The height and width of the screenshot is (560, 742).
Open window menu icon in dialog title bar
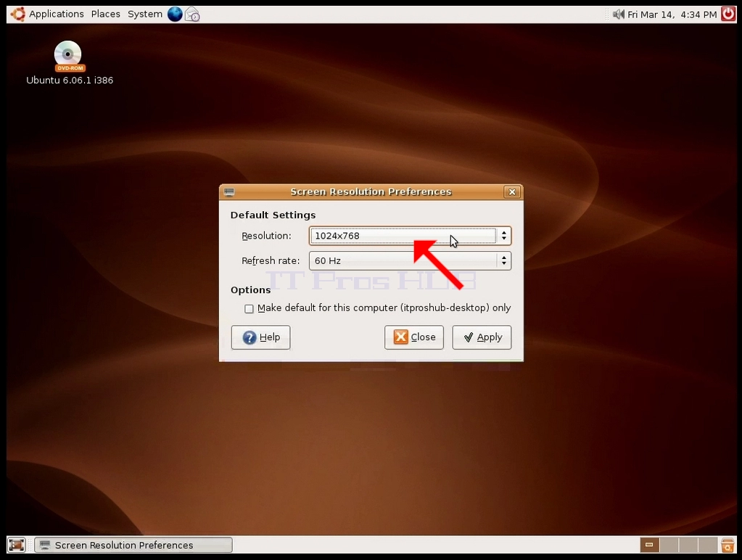click(x=229, y=192)
